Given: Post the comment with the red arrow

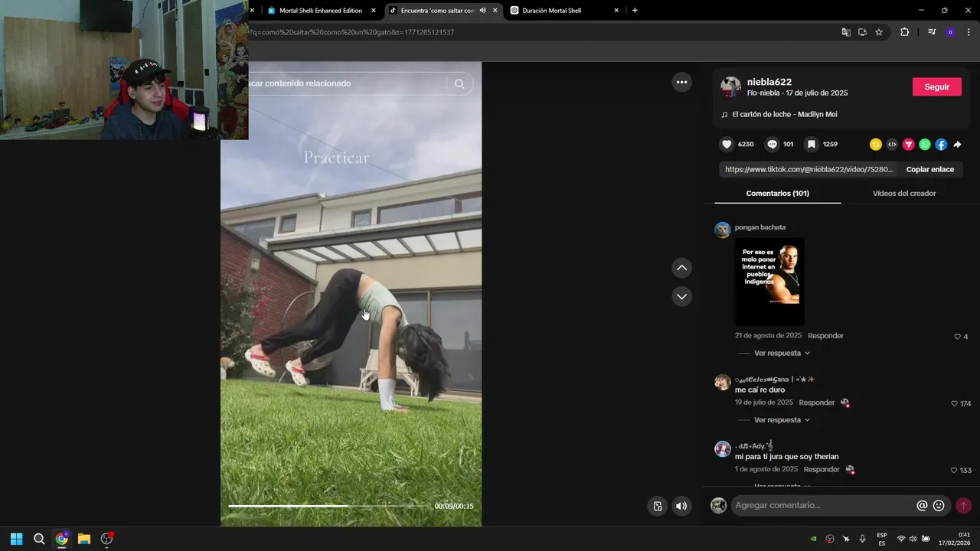Looking at the screenshot, I should tap(964, 506).
